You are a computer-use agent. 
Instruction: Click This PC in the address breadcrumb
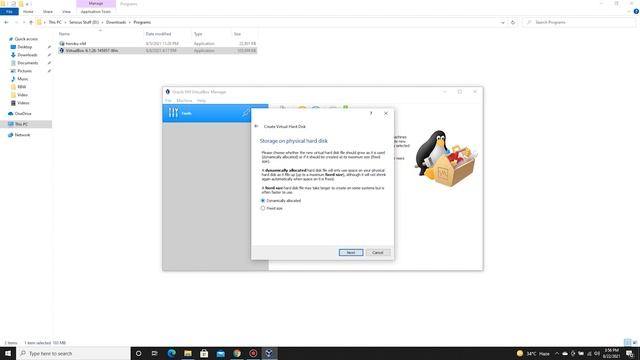coord(55,22)
